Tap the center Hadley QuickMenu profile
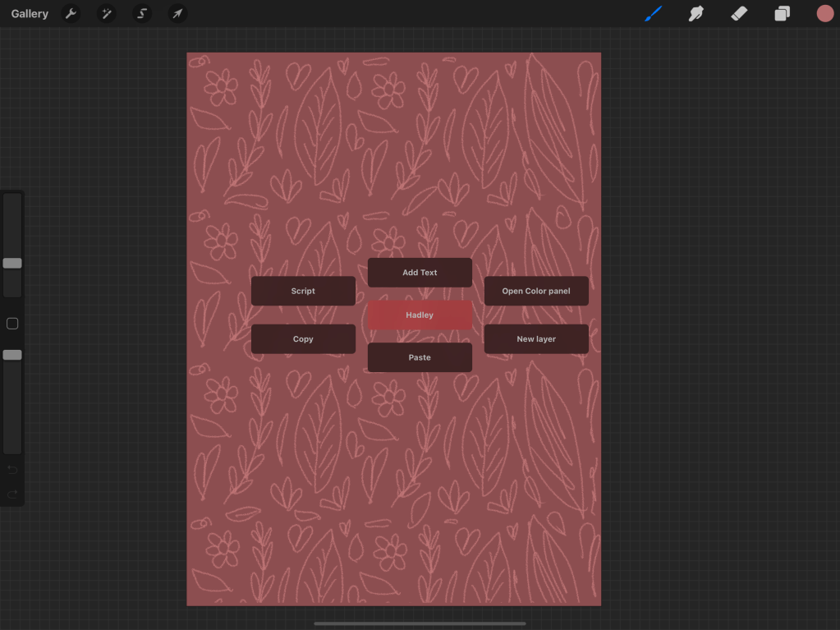The width and height of the screenshot is (840, 630). tap(420, 315)
